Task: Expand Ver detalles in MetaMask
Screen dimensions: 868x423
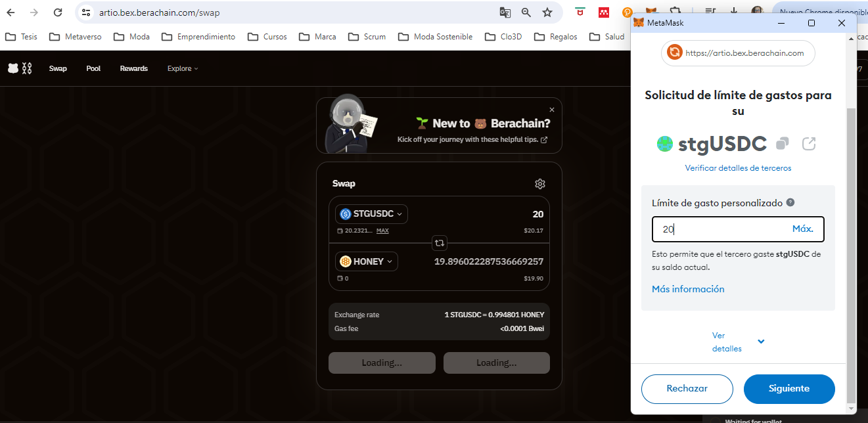Action: click(x=738, y=342)
